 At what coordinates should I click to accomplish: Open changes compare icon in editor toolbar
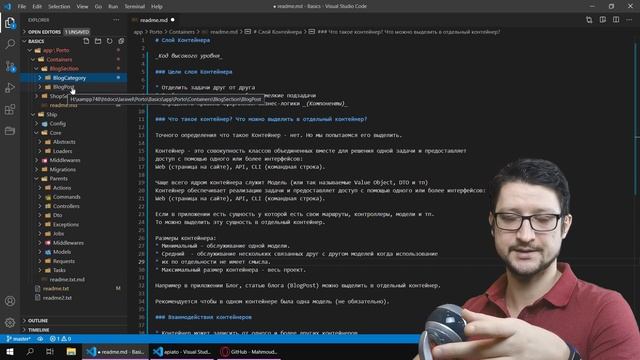[589, 20]
